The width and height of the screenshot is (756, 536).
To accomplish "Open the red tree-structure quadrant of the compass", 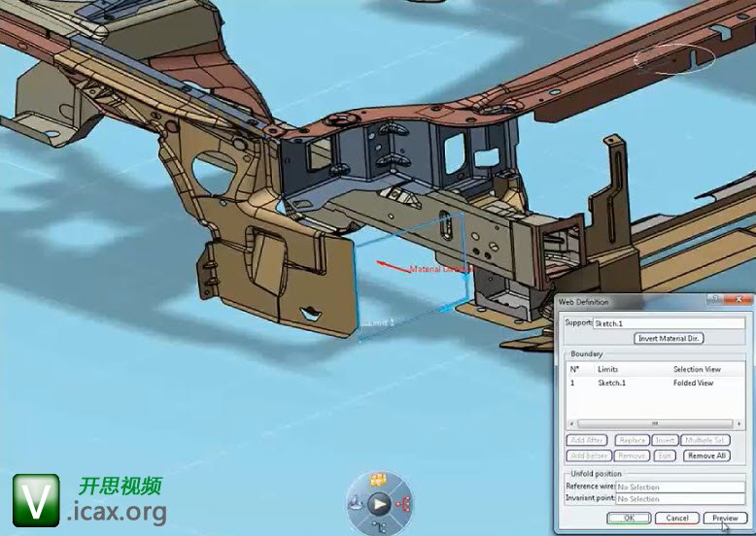I will pyautogui.click(x=403, y=504).
